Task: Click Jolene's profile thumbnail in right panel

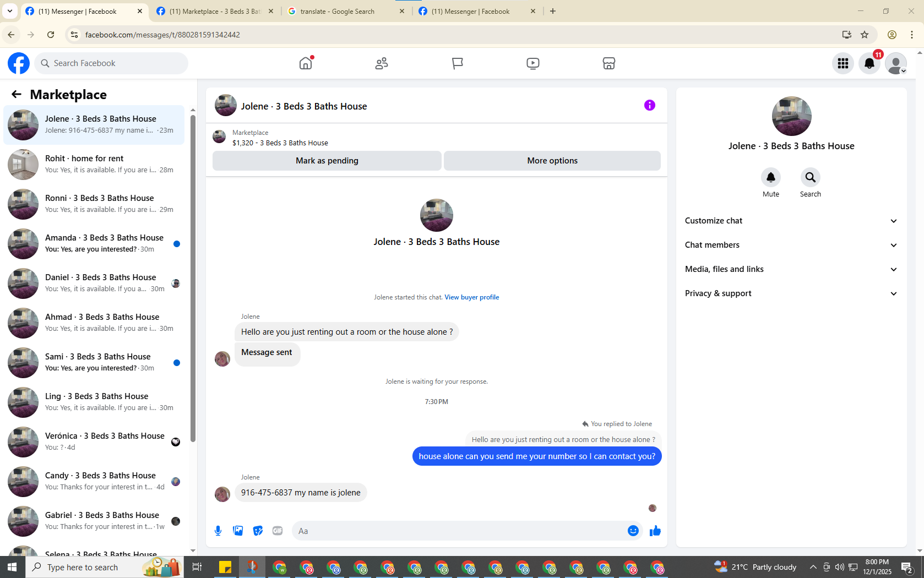Action: (x=791, y=116)
